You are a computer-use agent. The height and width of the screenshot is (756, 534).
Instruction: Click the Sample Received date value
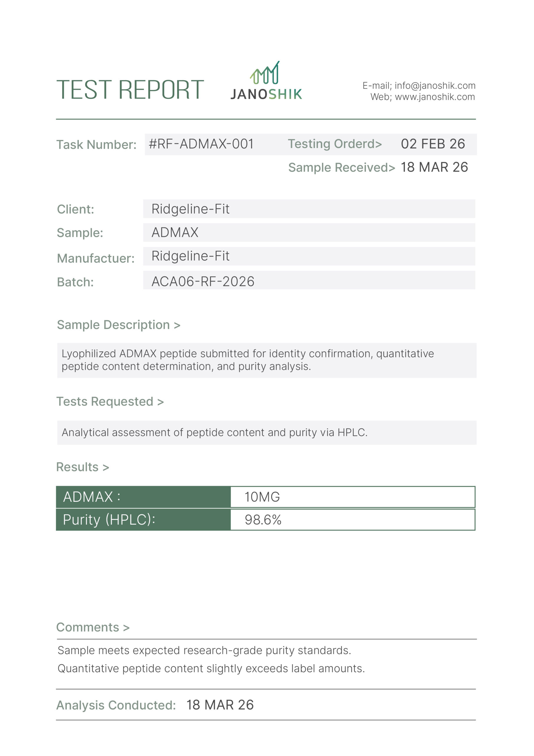(434, 167)
